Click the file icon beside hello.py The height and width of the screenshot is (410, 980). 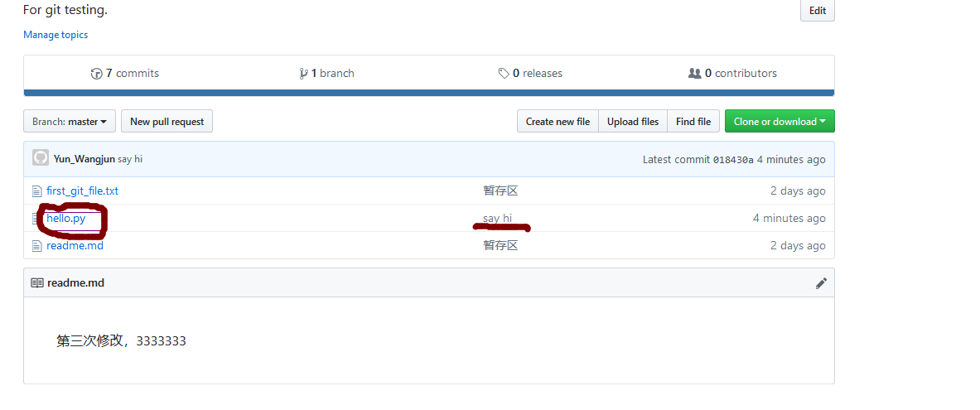[36, 219]
